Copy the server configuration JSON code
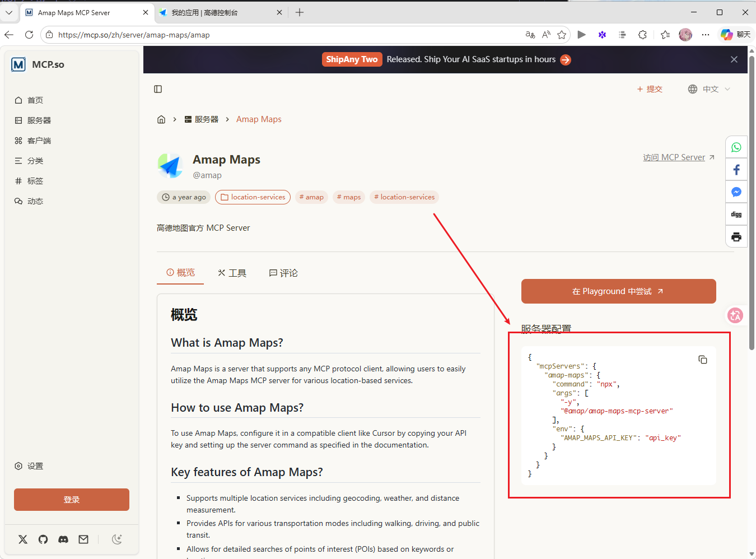This screenshot has width=756, height=559. click(703, 360)
